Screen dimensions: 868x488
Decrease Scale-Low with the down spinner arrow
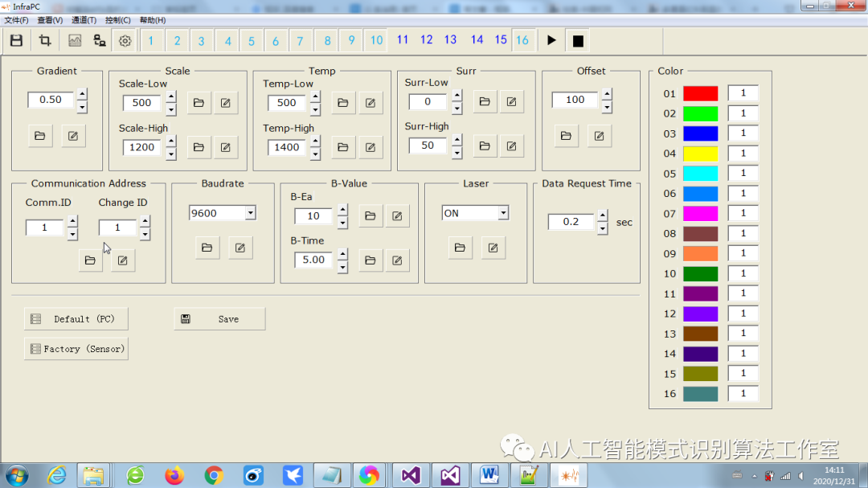pos(171,109)
